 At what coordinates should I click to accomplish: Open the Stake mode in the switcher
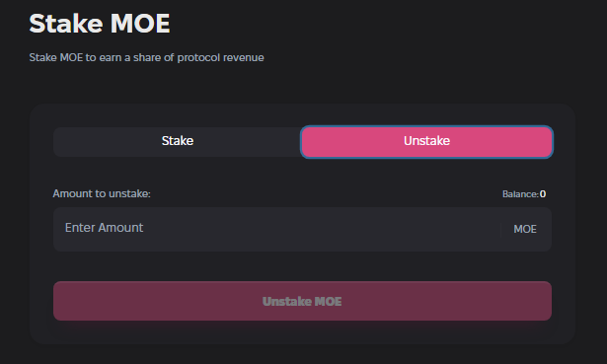178,142
